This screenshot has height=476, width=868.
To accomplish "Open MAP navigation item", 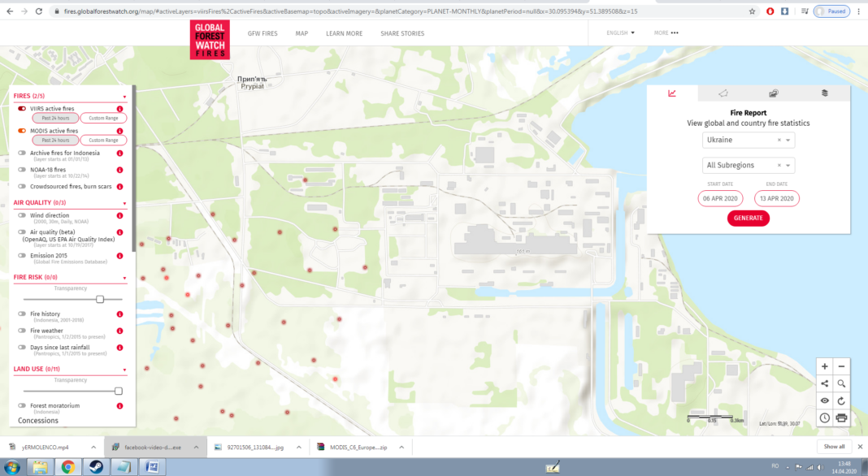I will 302,33.
